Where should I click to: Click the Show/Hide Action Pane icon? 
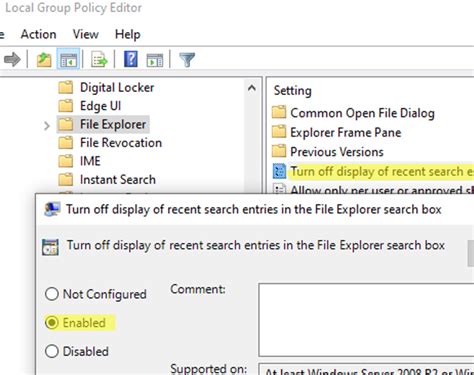click(155, 60)
